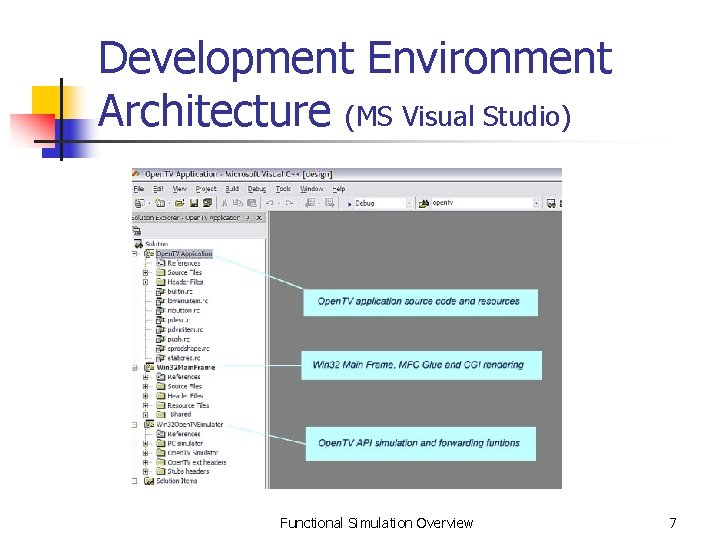Click the Stubs headers folder icon
The width and height of the screenshot is (720, 540).
(x=161, y=471)
